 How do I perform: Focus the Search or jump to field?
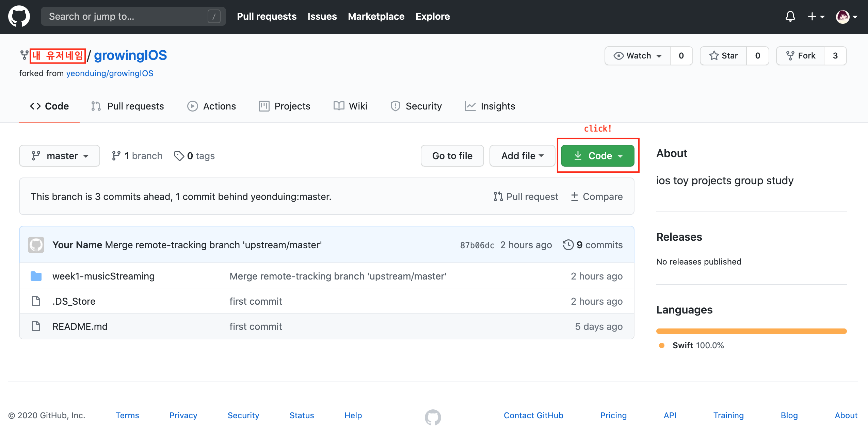coord(126,16)
